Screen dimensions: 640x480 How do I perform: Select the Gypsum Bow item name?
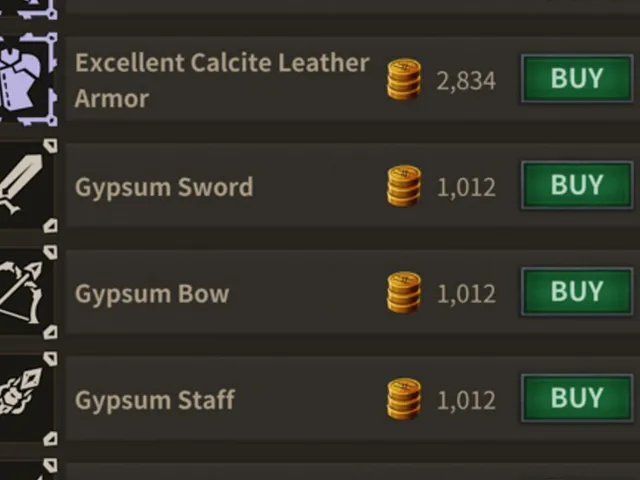[152, 294]
